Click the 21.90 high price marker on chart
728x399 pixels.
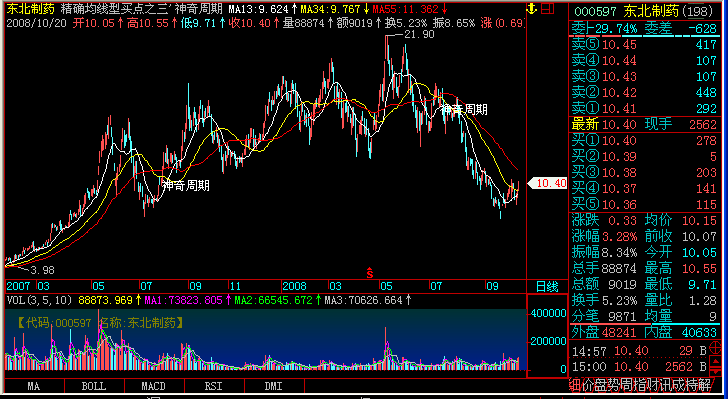click(x=419, y=34)
